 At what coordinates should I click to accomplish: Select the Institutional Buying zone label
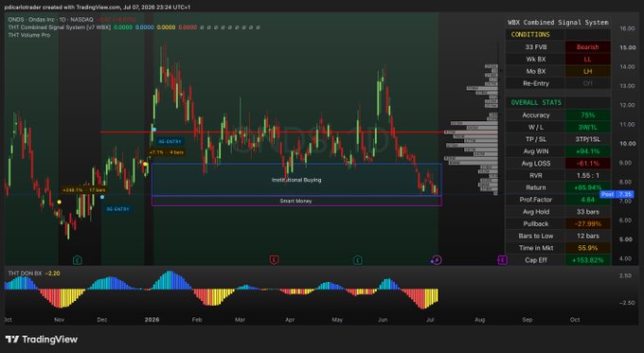[x=296, y=180]
